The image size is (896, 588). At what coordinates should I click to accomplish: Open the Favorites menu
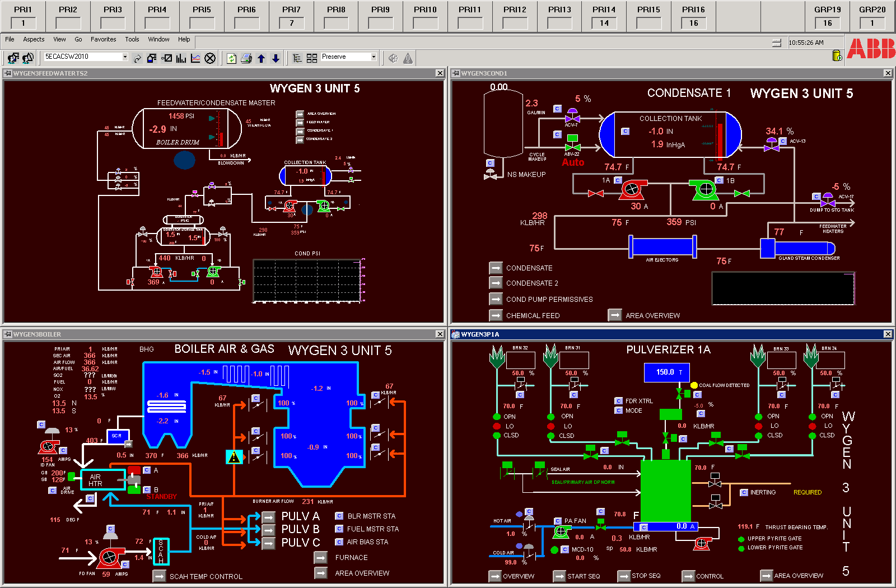pos(103,39)
